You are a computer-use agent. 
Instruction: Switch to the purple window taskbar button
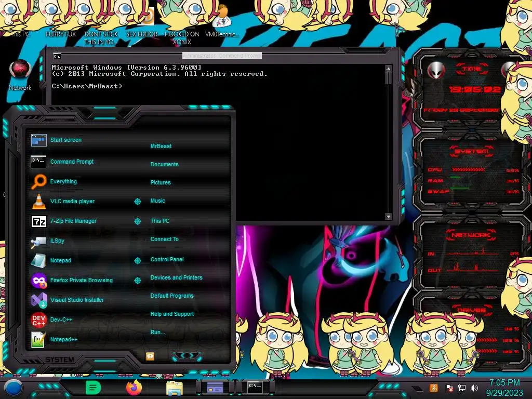click(x=215, y=388)
